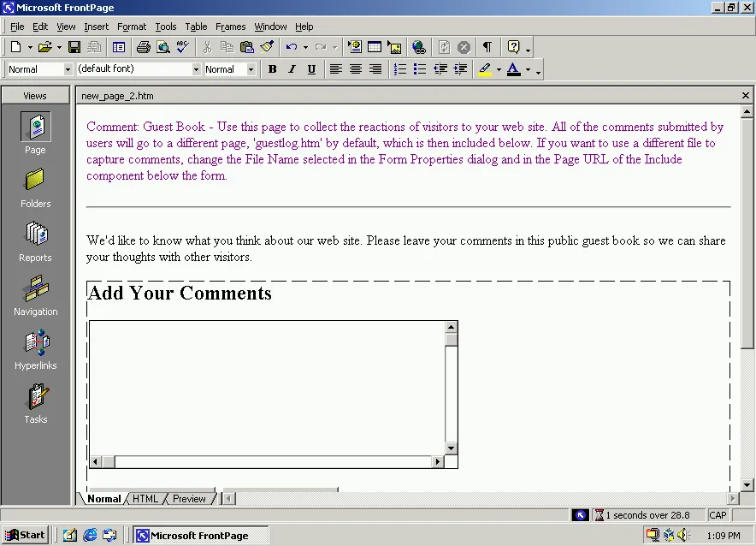
Task: Enable a bulleted list
Action: click(420, 68)
